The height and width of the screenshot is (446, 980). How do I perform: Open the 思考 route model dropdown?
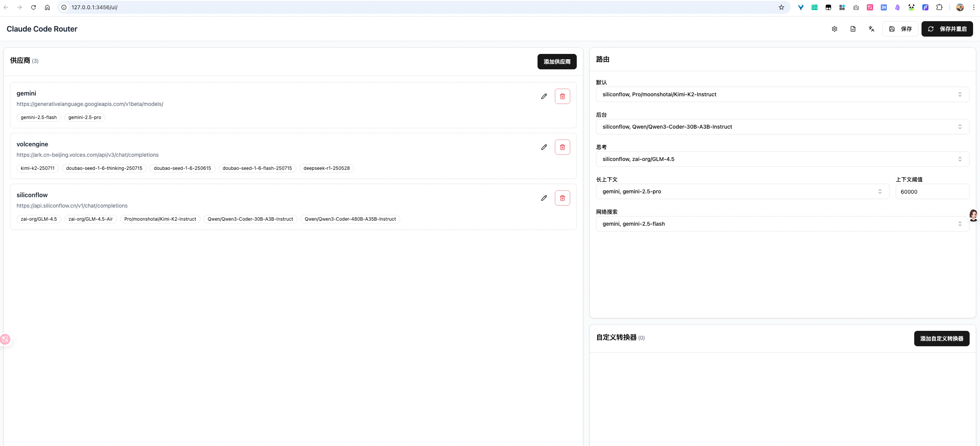click(782, 159)
